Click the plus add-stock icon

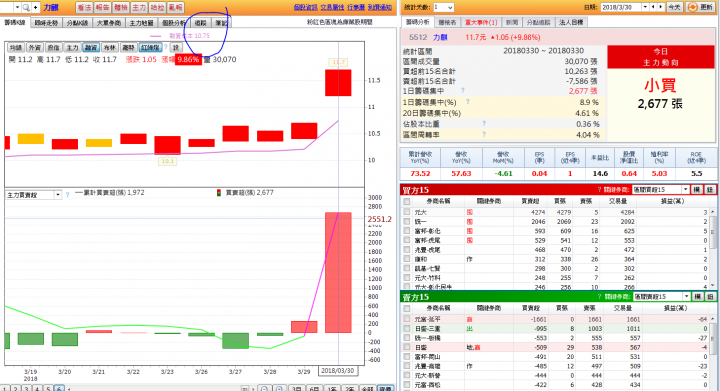35,7
